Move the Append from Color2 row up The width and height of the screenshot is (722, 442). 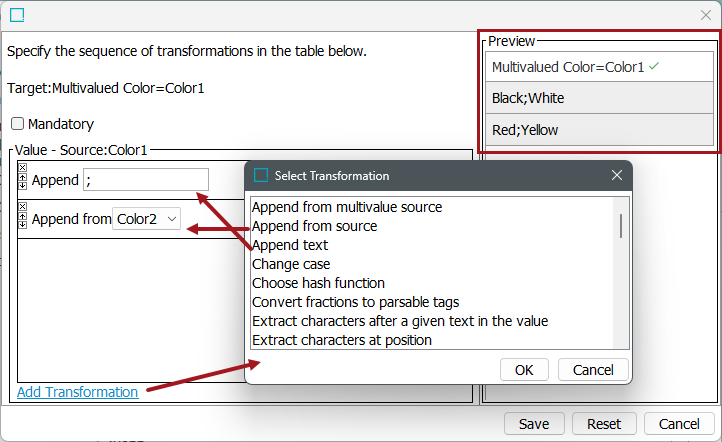click(23, 216)
